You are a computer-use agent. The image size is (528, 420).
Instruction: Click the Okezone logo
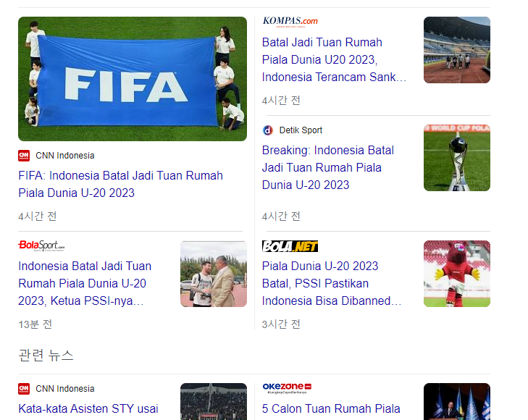[287, 388]
